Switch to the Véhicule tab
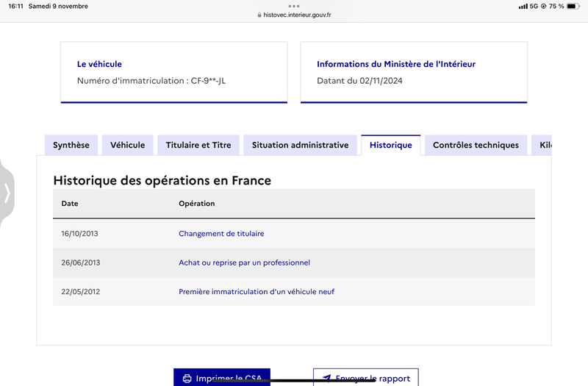The width and height of the screenshot is (588, 386). pyautogui.click(x=127, y=145)
